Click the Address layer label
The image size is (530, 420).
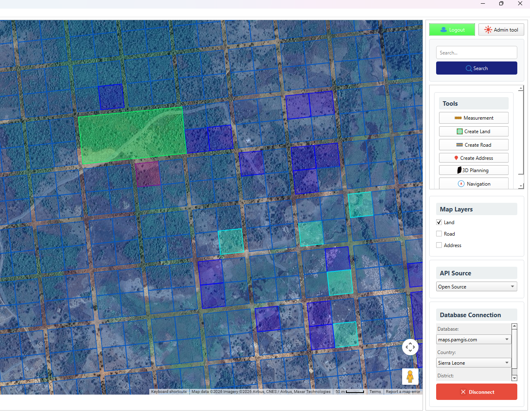pyautogui.click(x=453, y=245)
